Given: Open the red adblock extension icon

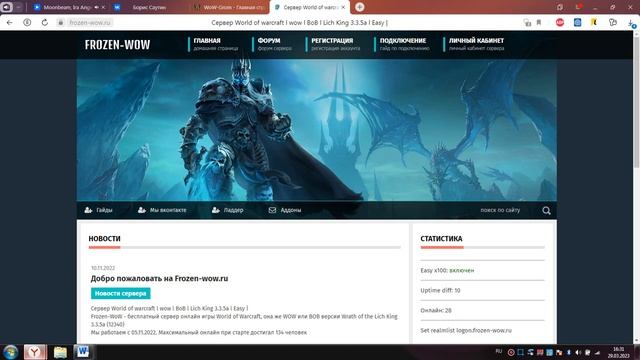Looking at the screenshot, I should tap(560, 22).
